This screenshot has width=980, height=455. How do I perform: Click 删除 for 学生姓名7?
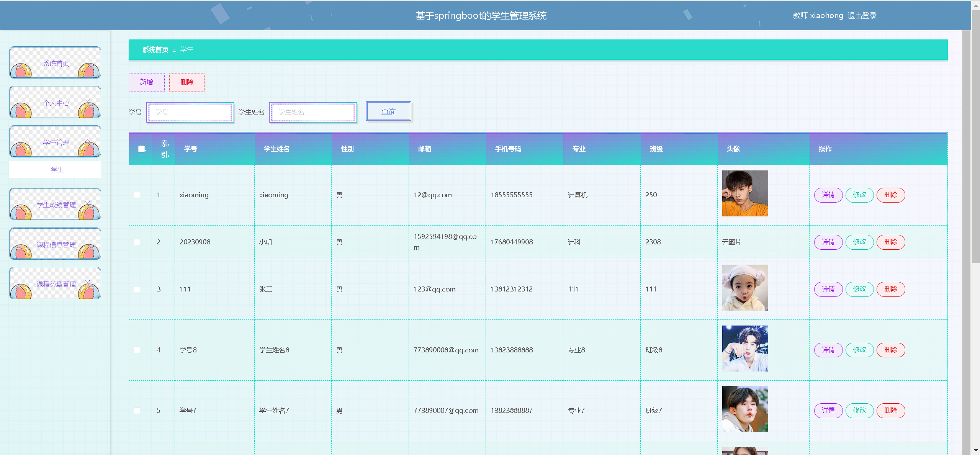[891, 411]
